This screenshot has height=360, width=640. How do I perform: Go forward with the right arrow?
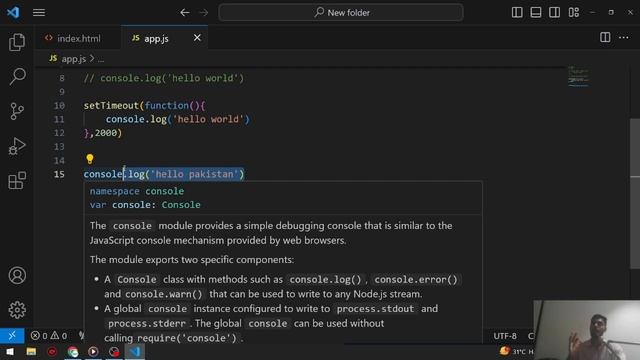coord(204,13)
